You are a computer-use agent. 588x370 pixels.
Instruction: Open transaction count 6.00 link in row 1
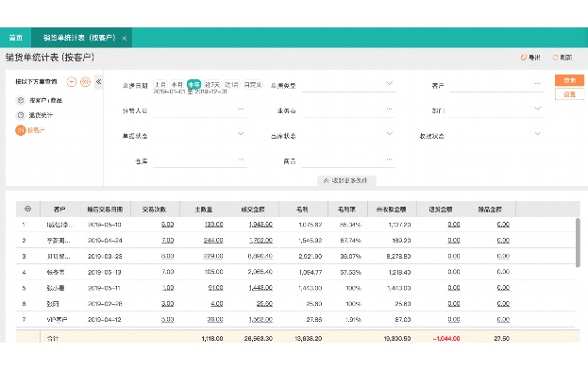[167, 225]
